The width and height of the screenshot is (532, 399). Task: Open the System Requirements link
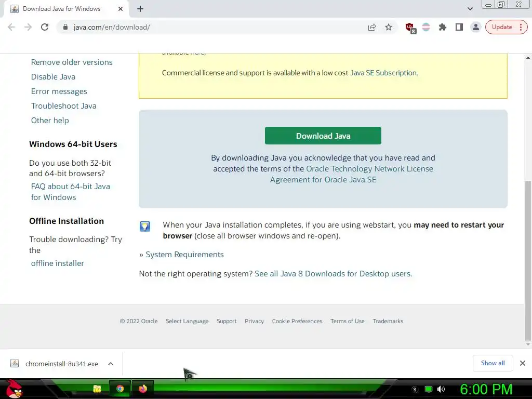pyautogui.click(x=184, y=255)
